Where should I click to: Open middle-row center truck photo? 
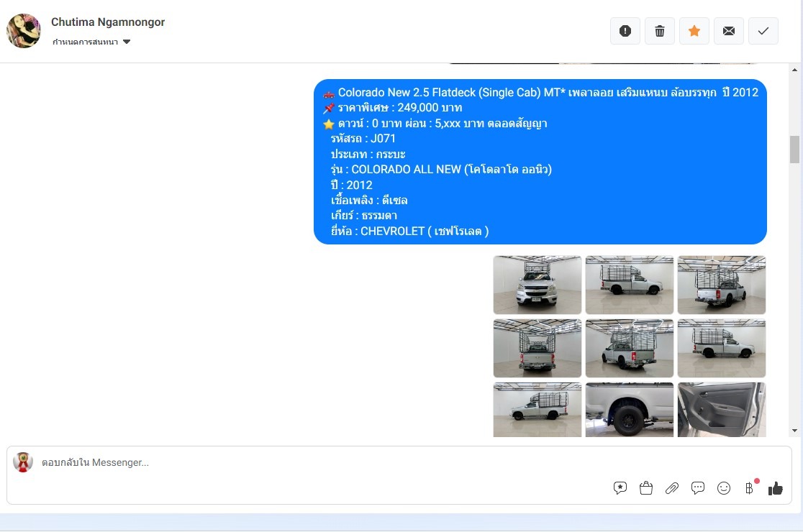pos(630,349)
